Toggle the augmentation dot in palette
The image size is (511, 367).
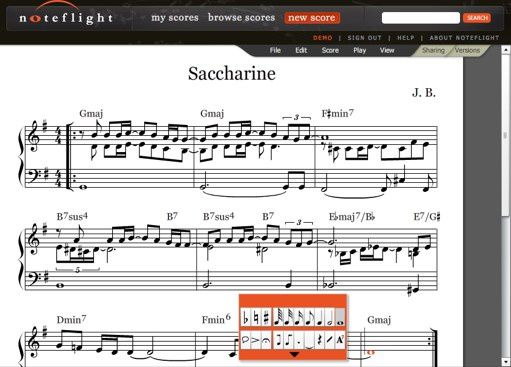click(x=299, y=340)
